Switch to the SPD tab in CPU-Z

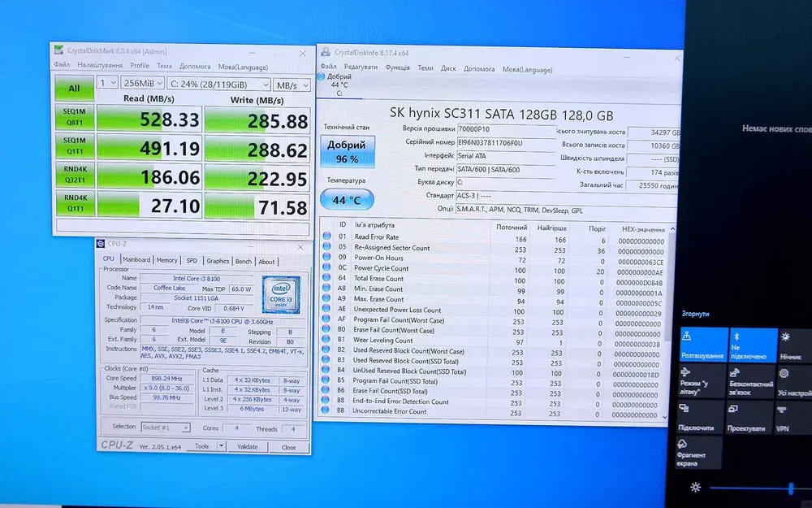click(192, 261)
